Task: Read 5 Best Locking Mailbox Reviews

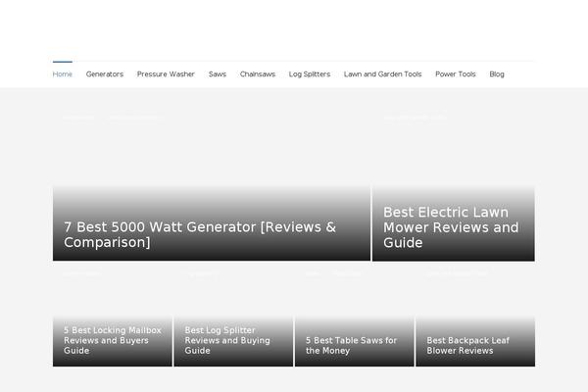Action: point(113,340)
